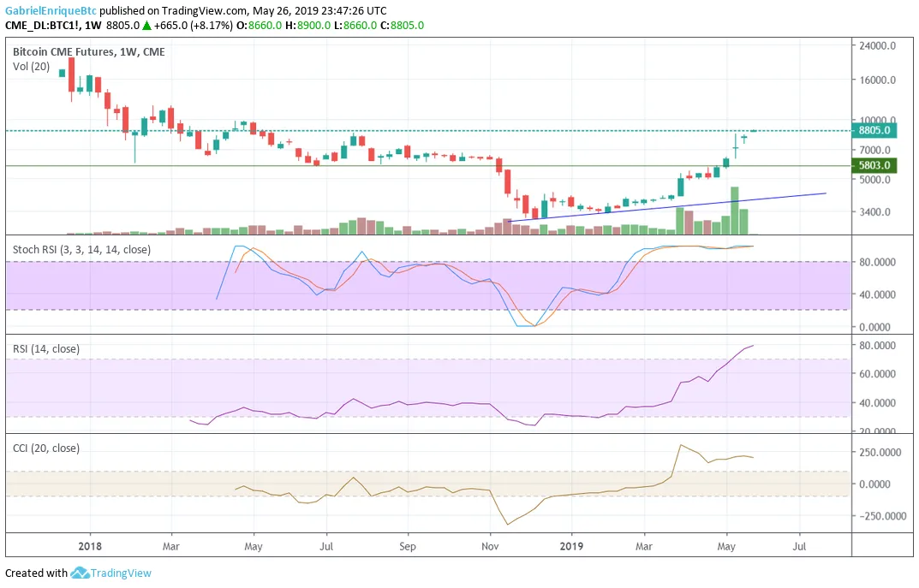Click the TradingView cloud logo icon
Viewport: 919px width, 588px height.
79,573
